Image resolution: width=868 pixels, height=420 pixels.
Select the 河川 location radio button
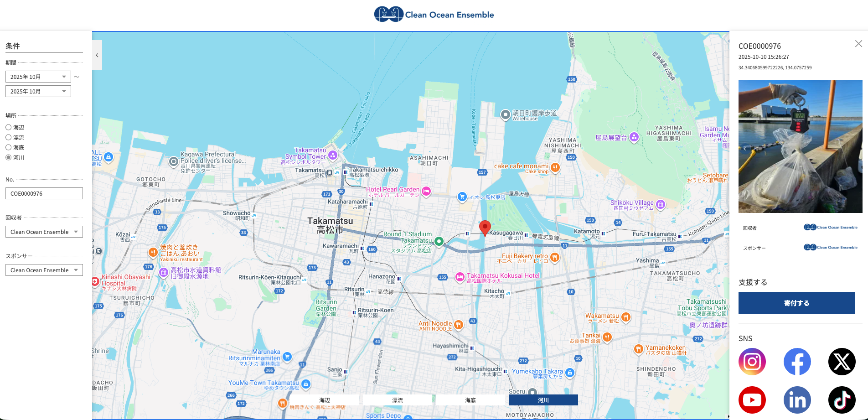click(x=8, y=157)
